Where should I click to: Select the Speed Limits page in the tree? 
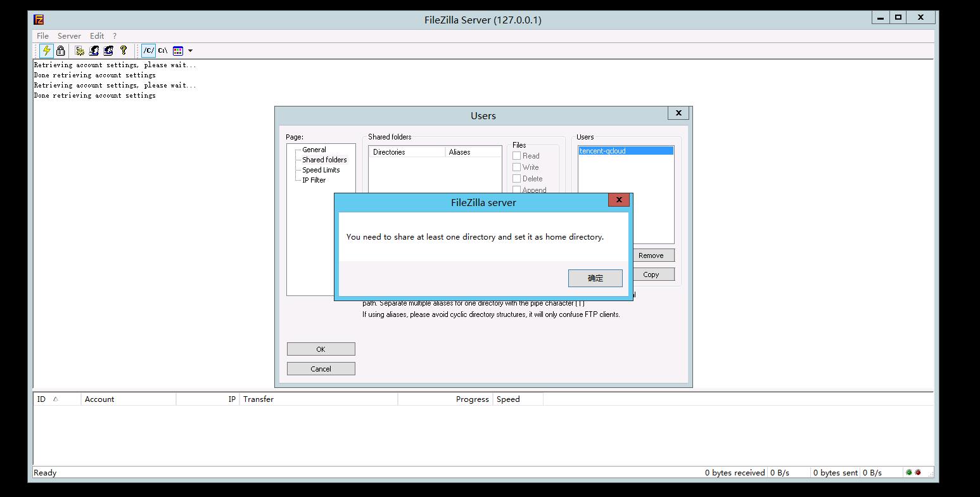(x=321, y=170)
